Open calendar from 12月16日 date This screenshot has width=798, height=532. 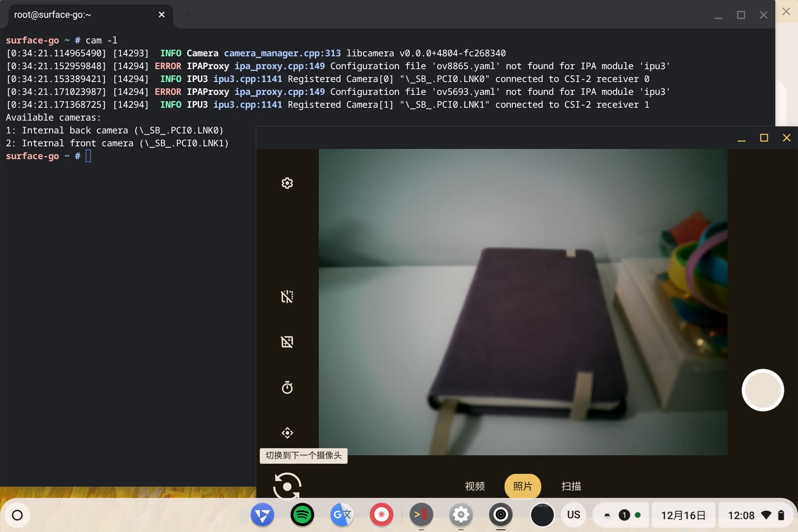(x=683, y=515)
